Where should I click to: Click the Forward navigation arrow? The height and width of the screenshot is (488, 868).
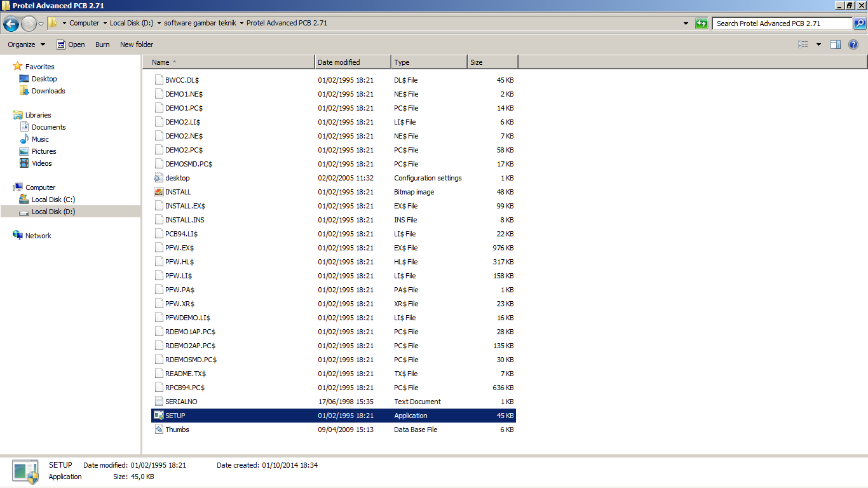(x=29, y=24)
